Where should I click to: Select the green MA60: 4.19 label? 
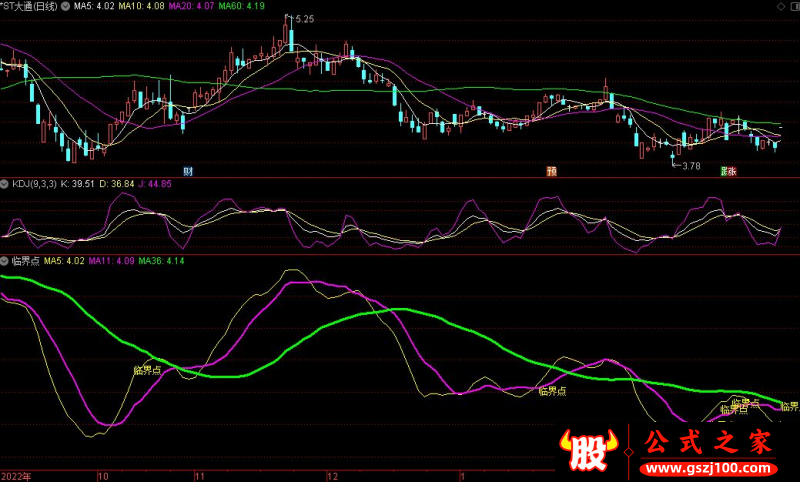[240, 6]
